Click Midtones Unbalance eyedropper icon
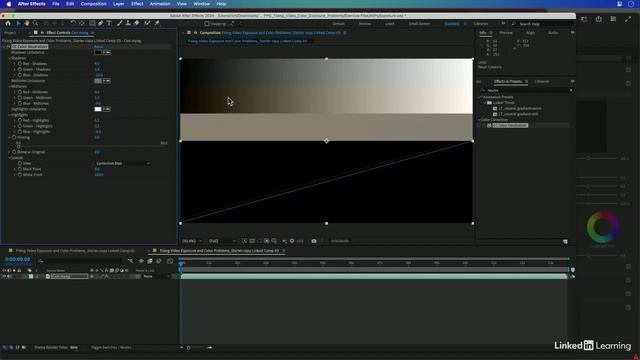The height and width of the screenshot is (360, 640). pyautogui.click(x=107, y=81)
